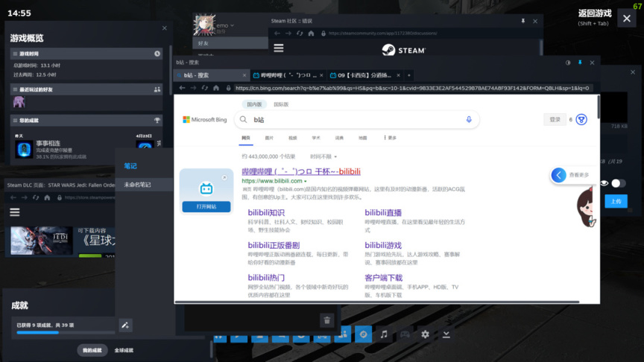Screen dimensions: 644x362
Task: Click the trophy icon in achievements header
Action: pos(157,120)
